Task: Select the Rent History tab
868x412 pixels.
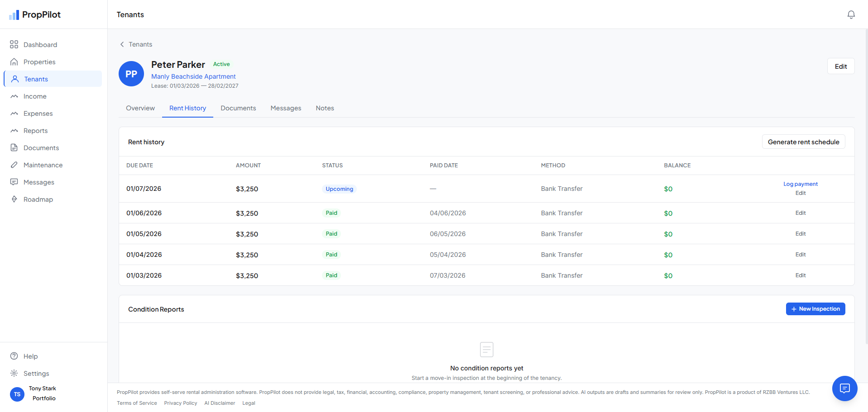Action: click(187, 108)
